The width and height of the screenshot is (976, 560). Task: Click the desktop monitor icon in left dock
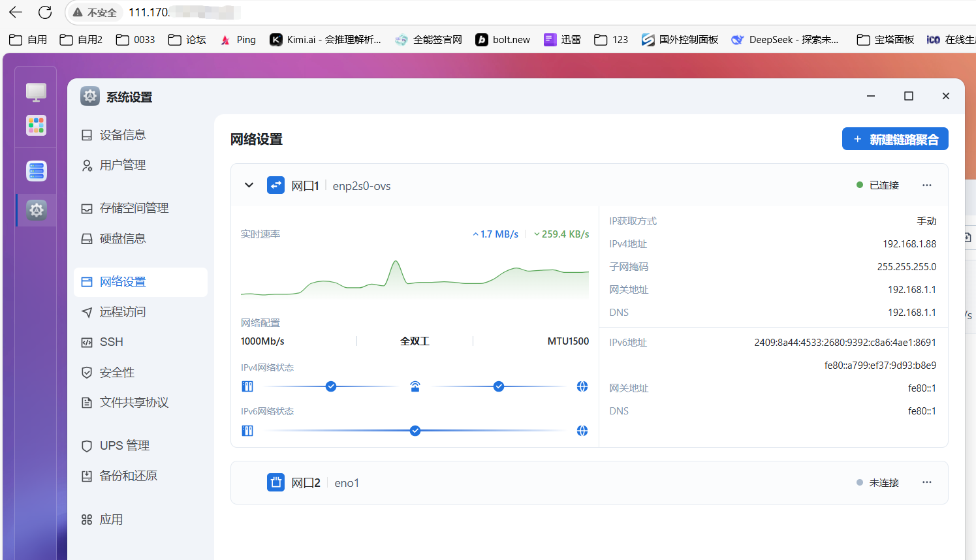[36, 92]
